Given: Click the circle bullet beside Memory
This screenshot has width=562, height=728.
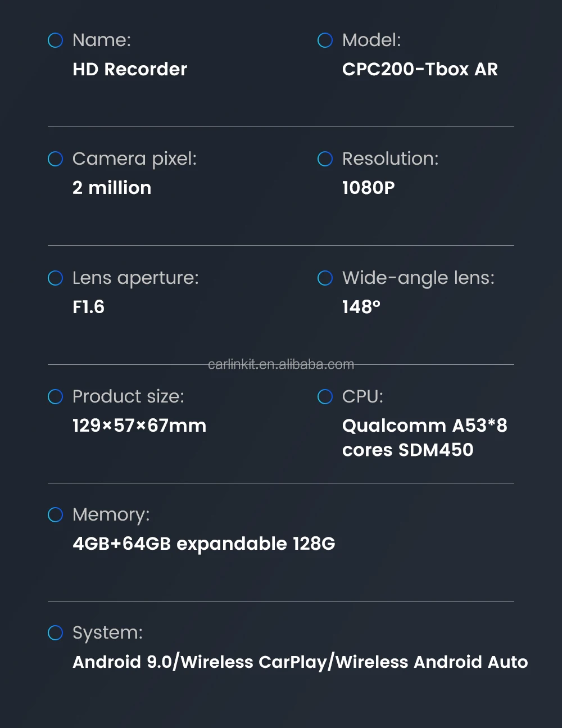Looking at the screenshot, I should tap(55, 515).
